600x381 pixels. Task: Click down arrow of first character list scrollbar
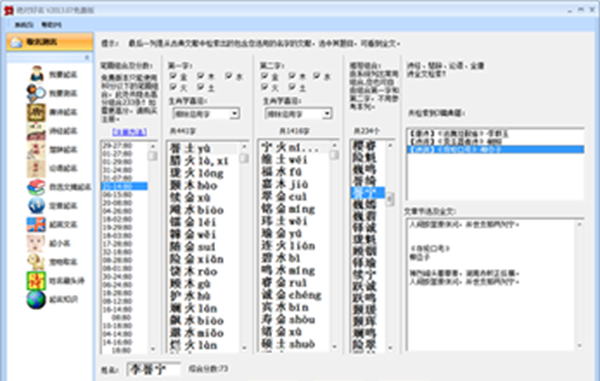coord(244,348)
